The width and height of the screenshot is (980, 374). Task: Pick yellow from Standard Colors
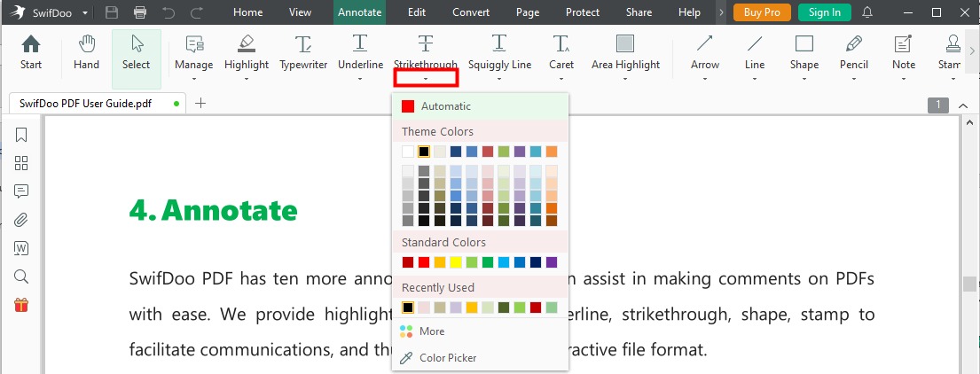point(456,262)
